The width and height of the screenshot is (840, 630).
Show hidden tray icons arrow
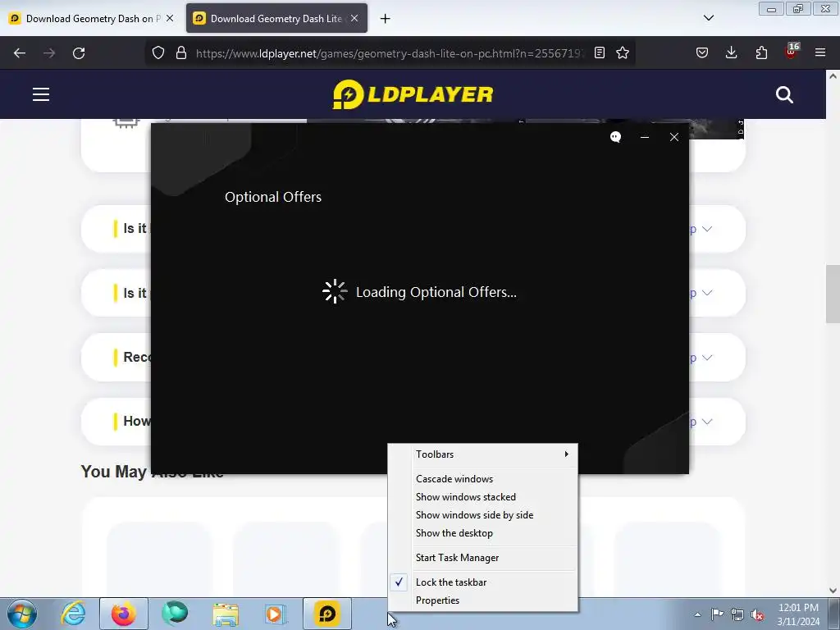point(697,614)
